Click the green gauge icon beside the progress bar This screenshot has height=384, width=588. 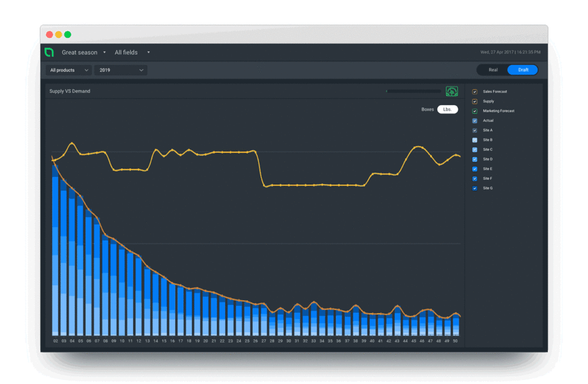(452, 91)
